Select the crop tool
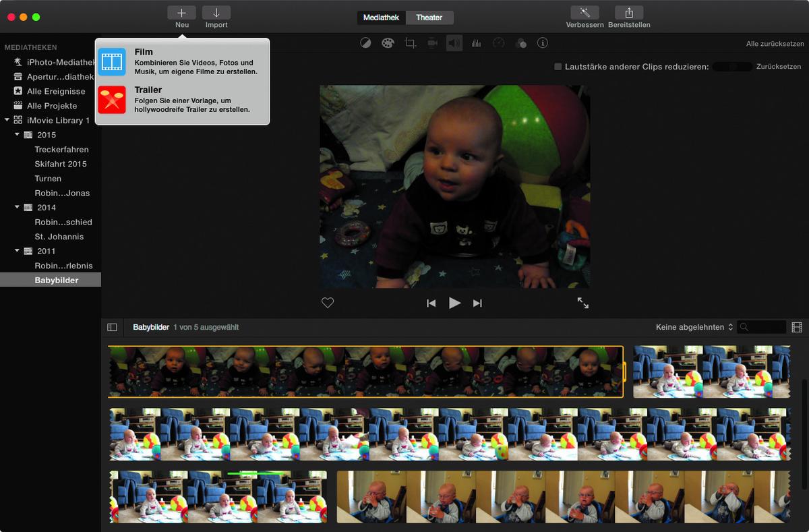The width and height of the screenshot is (809, 532). click(410, 43)
